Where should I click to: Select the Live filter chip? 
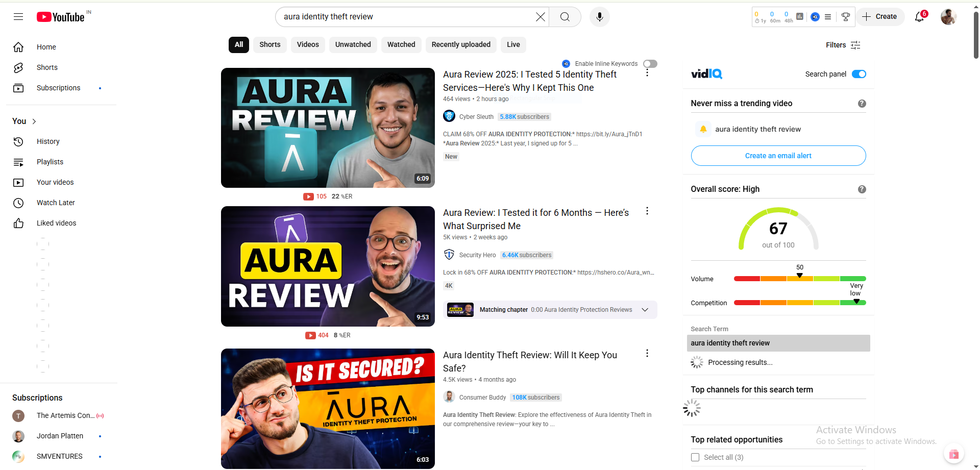513,44
